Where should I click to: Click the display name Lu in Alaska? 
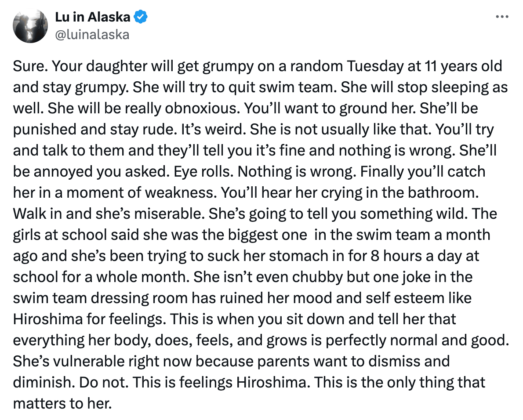click(92, 17)
